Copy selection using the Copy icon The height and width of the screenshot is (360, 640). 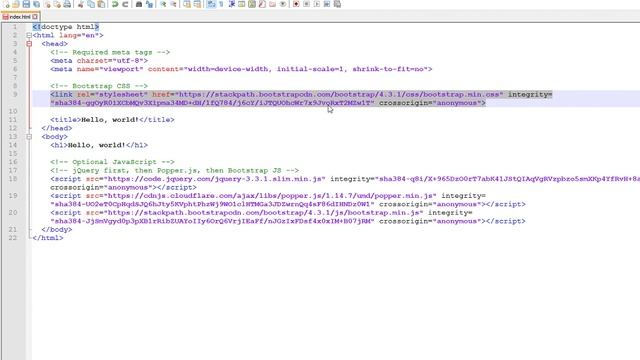click(x=91, y=4)
